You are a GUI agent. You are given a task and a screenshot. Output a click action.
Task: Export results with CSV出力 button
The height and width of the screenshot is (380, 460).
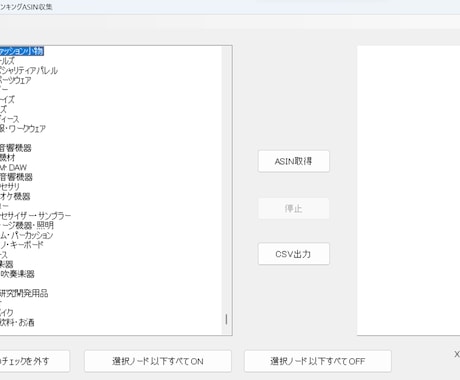click(x=294, y=254)
